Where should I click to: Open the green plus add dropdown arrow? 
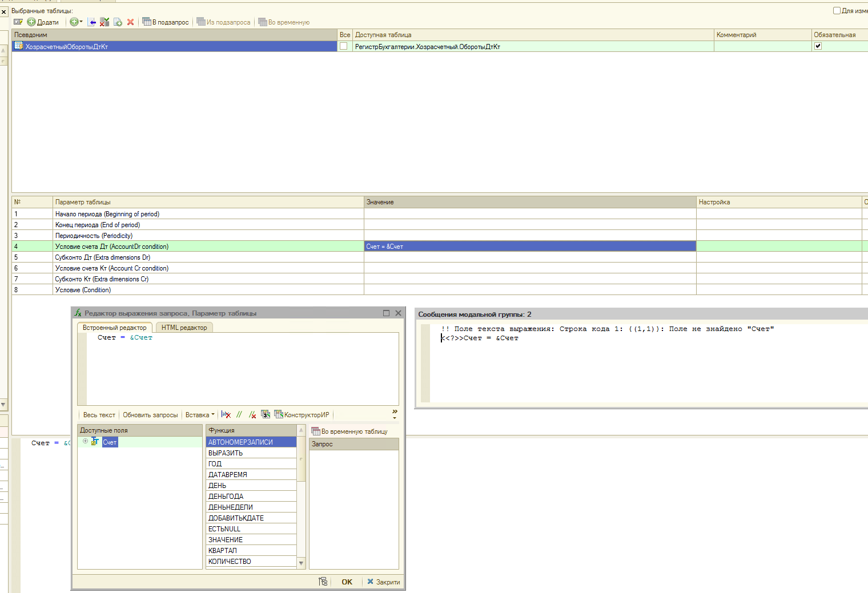pos(81,22)
